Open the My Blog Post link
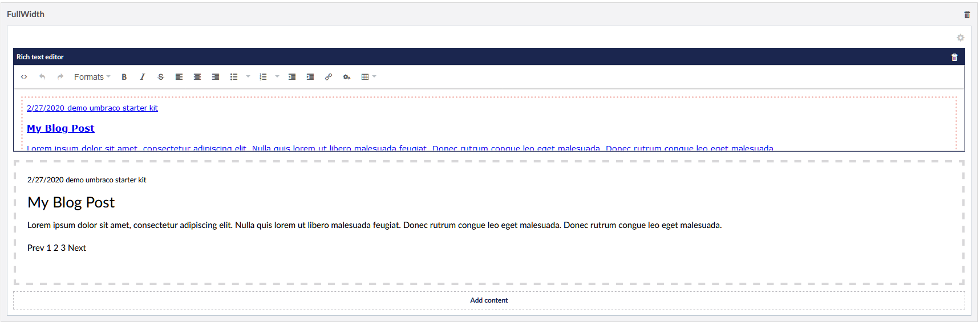This screenshot has width=980, height=326. 60,128
